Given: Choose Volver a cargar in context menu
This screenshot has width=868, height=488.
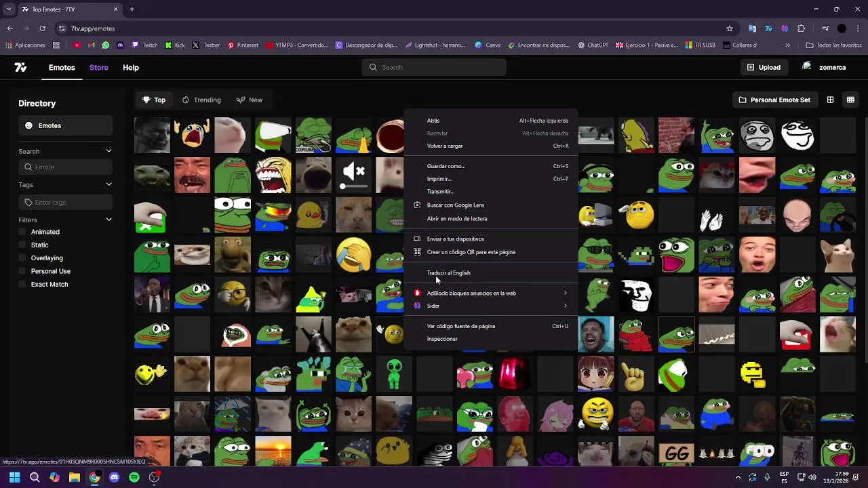Looking at the screenshot, I should tap(490, 146).
